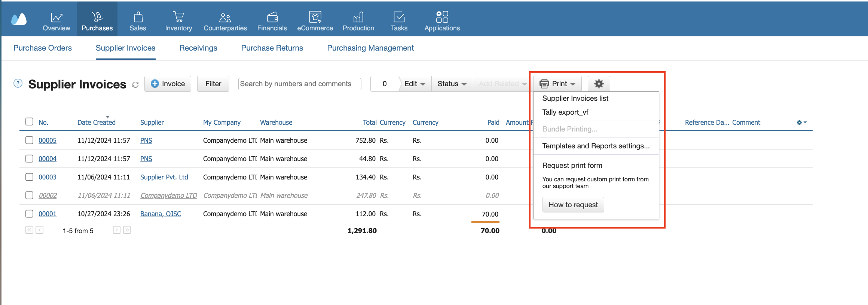Expand the Edit dropdown
This screenshot has width=868, height=305.
(415, 84)
